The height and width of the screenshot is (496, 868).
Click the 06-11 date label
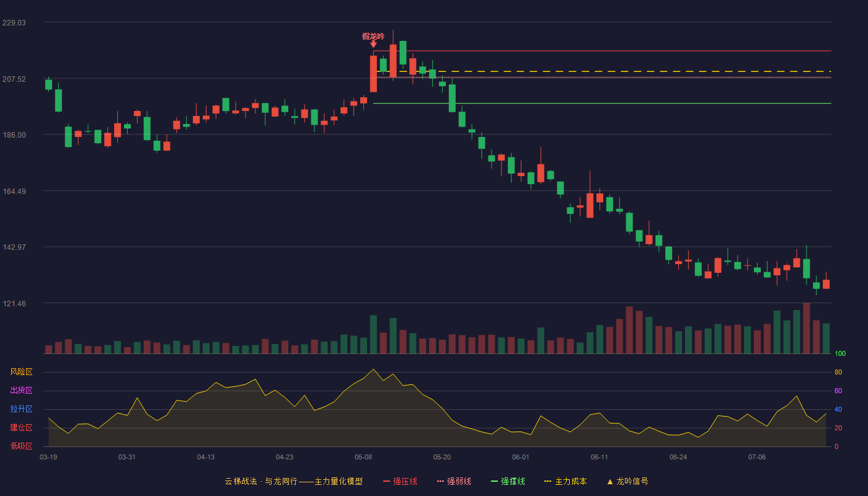600,457
